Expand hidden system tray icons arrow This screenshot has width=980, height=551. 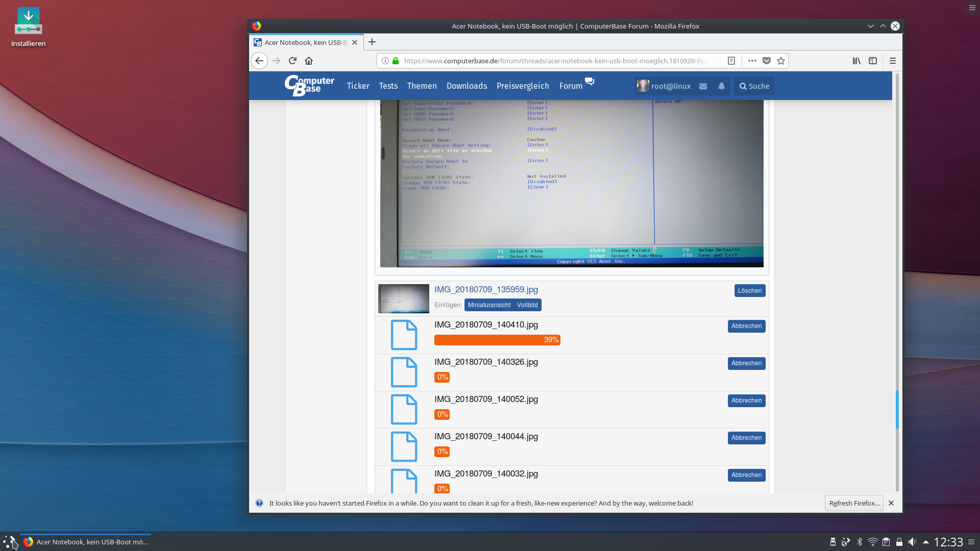point(926,542)
